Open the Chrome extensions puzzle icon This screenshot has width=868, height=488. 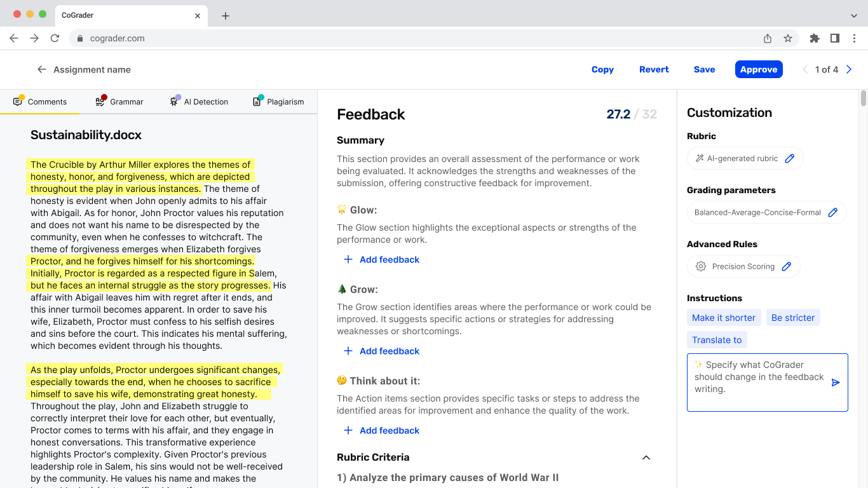[x=815, y=38]
